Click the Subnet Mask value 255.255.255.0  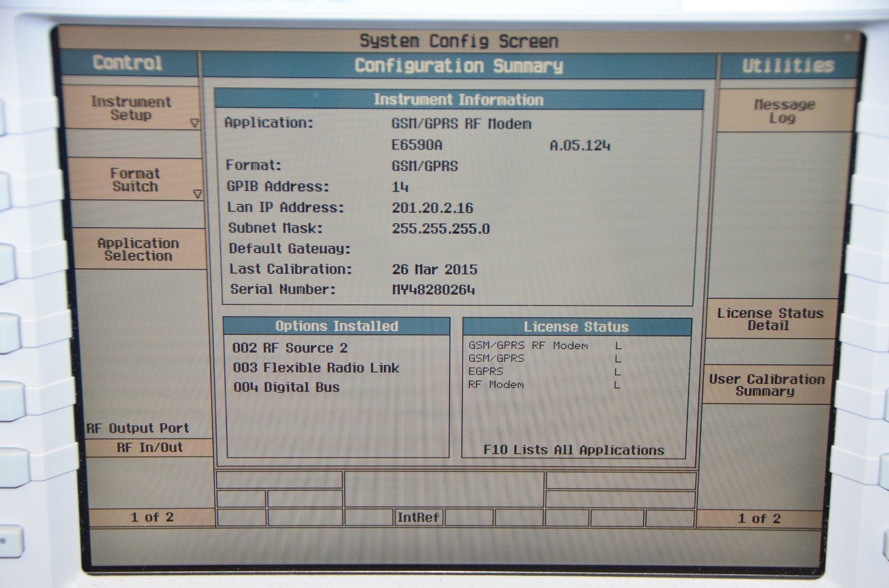pos(441,228)
